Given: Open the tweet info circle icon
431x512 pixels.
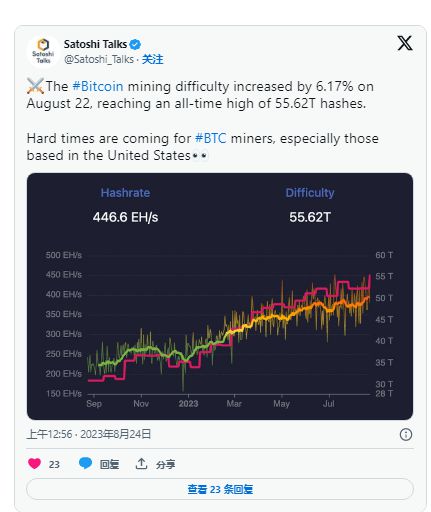Looking at the screenshot, I should point(406,434).
